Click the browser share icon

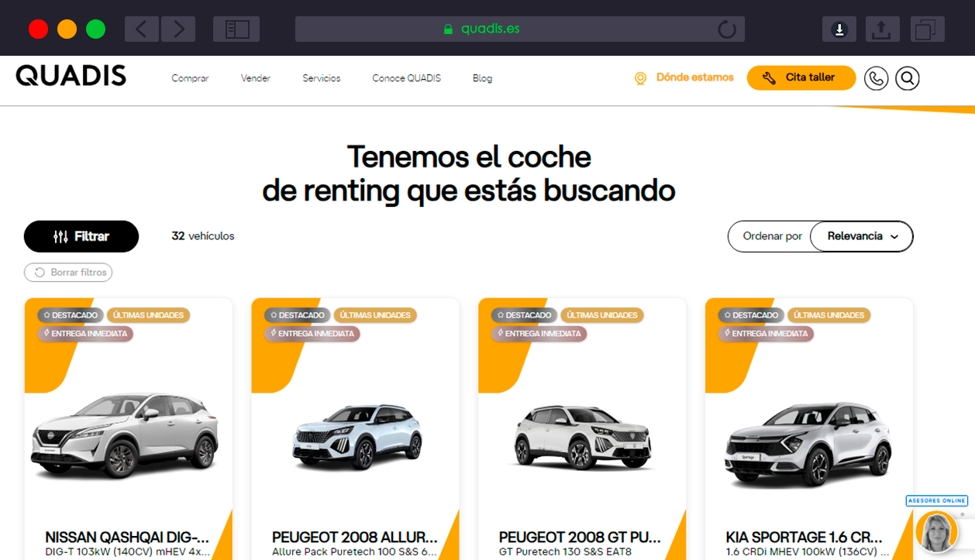[x=880, y=29]
